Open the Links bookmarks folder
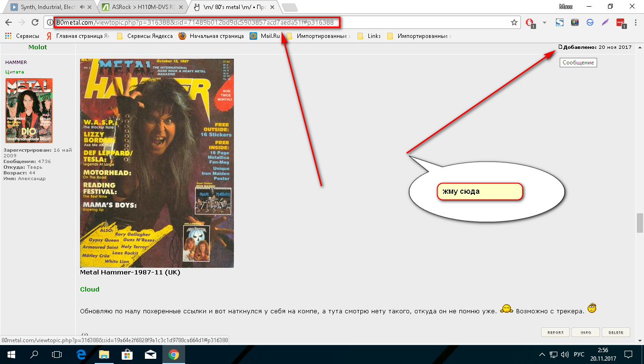Viewport: 644px width, 364px height. 369,36
